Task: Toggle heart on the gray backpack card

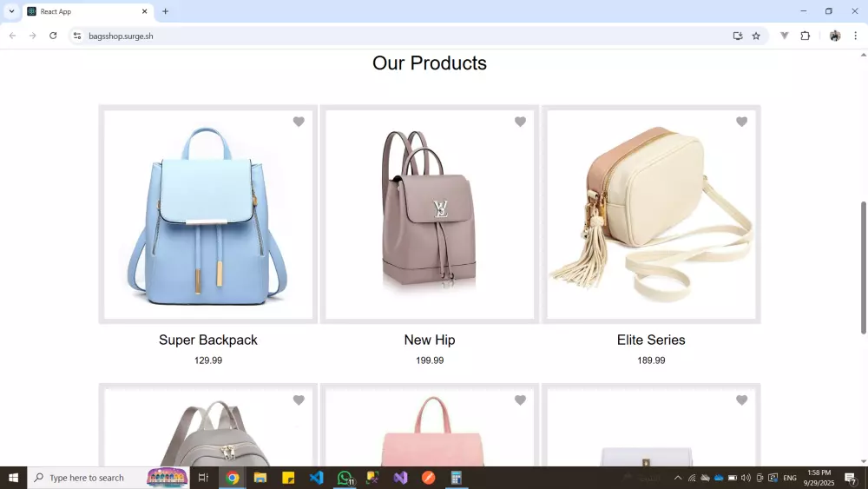Action: [299, 400]
